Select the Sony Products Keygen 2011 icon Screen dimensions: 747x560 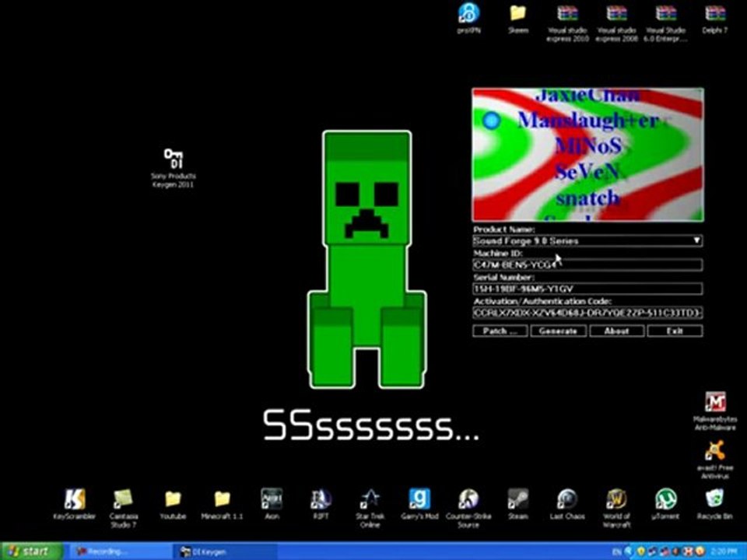pyautogui.click(x=173, y=168)
